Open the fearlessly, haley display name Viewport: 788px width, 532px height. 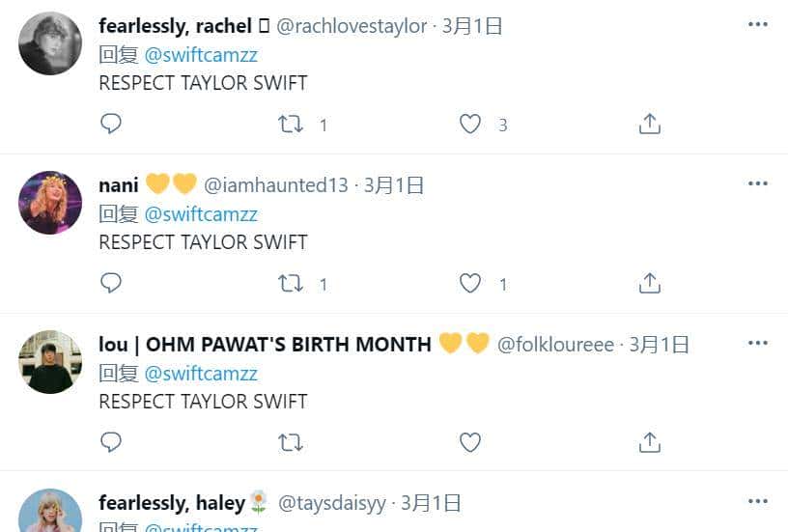[x=172, y=503]
